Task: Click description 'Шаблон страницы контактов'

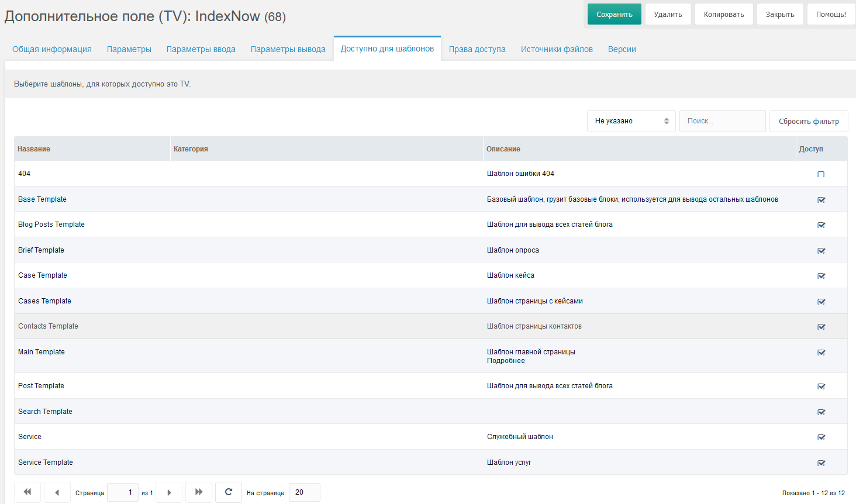Action: [x=534, y=326]
